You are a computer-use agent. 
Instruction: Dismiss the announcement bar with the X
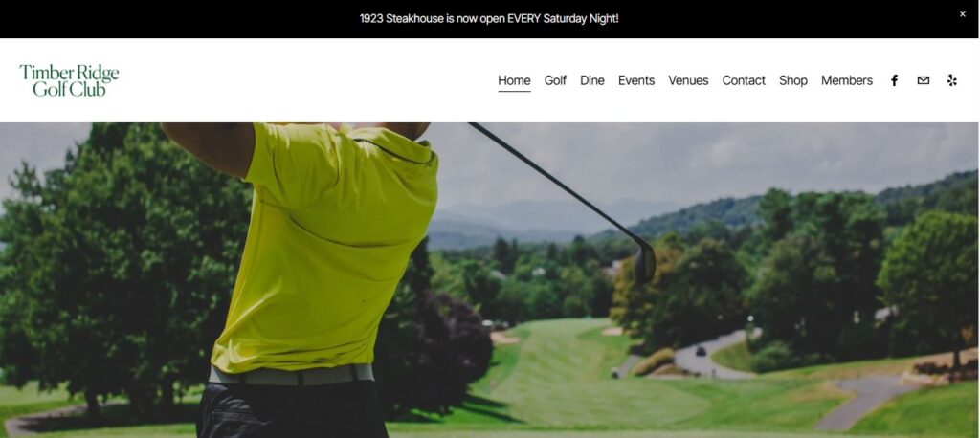point(963,14)
